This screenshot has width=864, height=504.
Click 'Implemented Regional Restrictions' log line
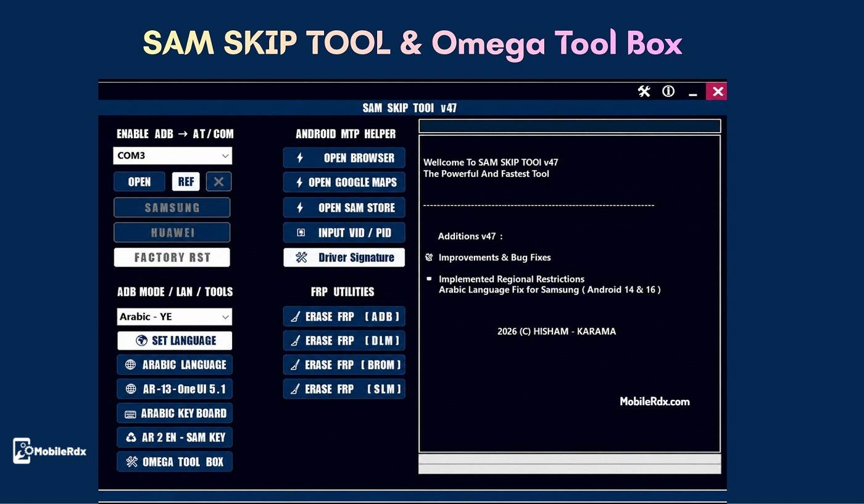pyautogui.click(x=512, y=279)
